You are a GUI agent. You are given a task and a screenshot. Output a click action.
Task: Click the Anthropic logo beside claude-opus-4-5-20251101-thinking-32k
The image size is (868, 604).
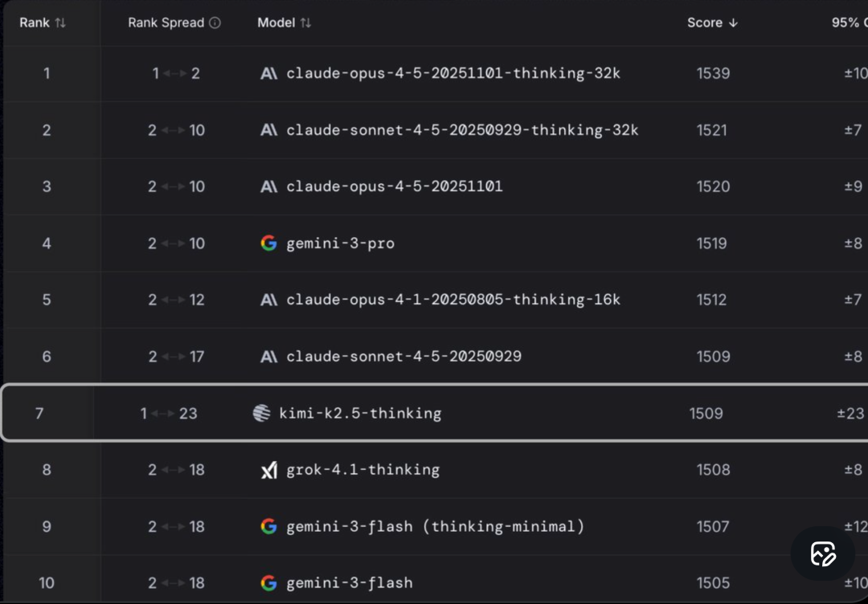coord(268,74)
